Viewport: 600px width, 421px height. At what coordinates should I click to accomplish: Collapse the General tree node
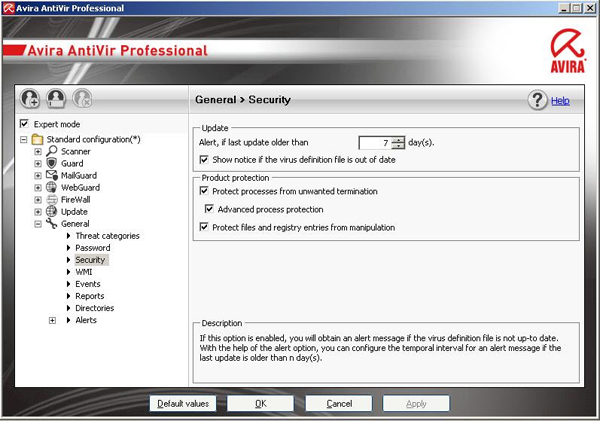click(38, 224)
